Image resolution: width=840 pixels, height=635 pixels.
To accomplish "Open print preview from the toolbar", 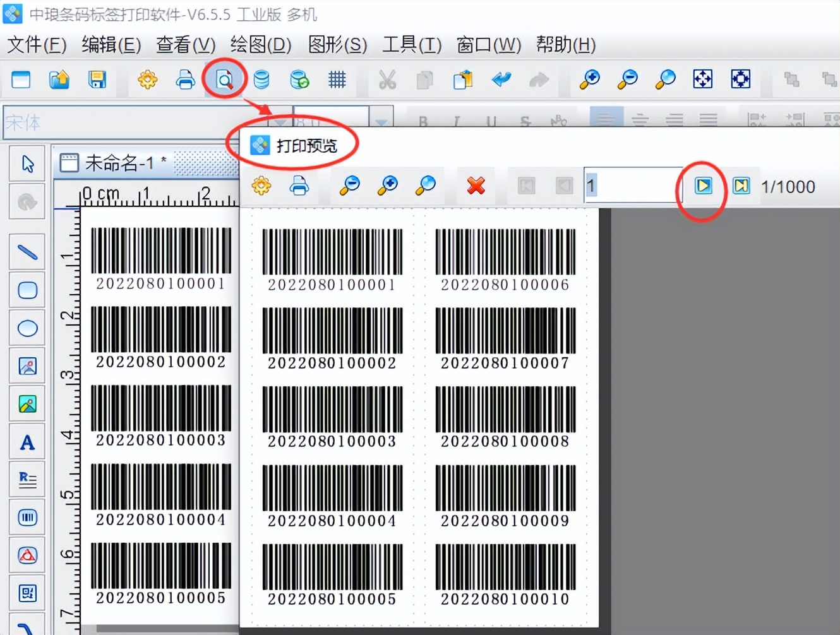I will point(224,79).
